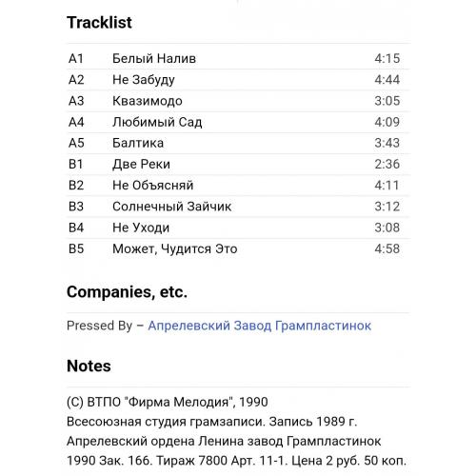Click the Тираж 7800 note line
This screenshot has width=476, height=476.
[x=236, y=461]
